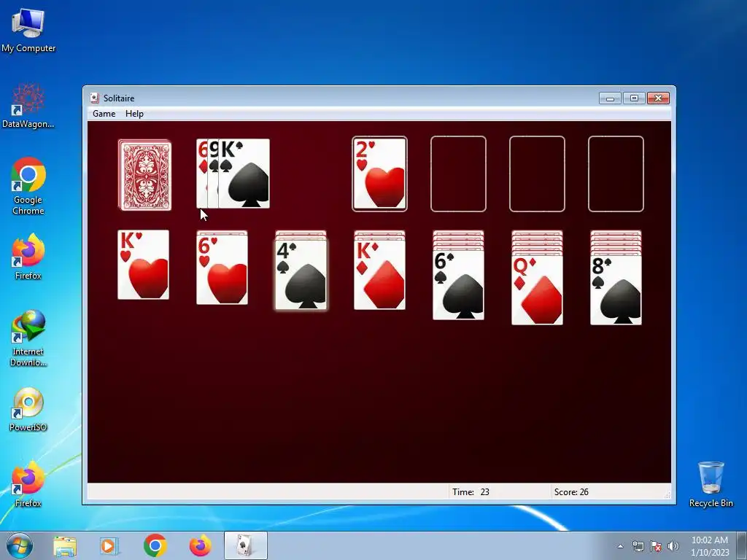Image resolution: width=747 pixels, height=560 pixels.
Task: Open the Game menu
Action: click(x=104, y=114)
